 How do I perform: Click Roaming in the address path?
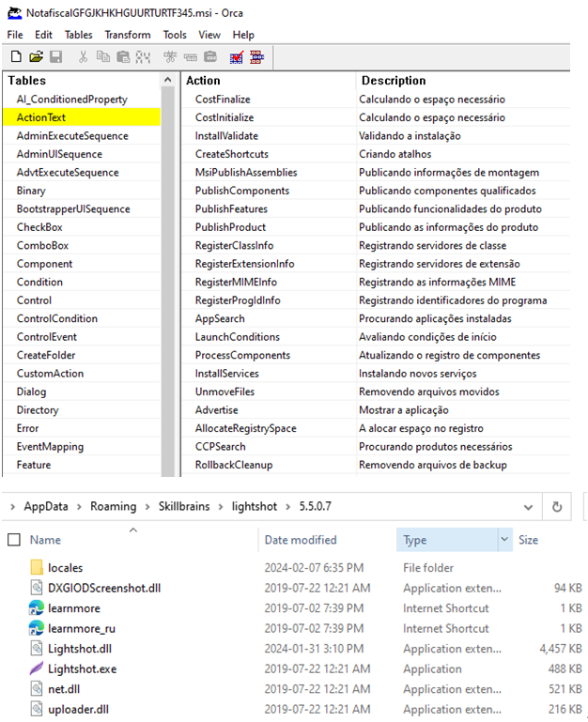(x=114, y=506)
